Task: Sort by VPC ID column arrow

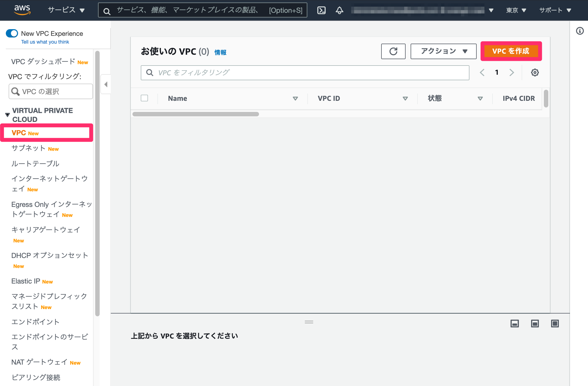Action: (x=405, y=98)
